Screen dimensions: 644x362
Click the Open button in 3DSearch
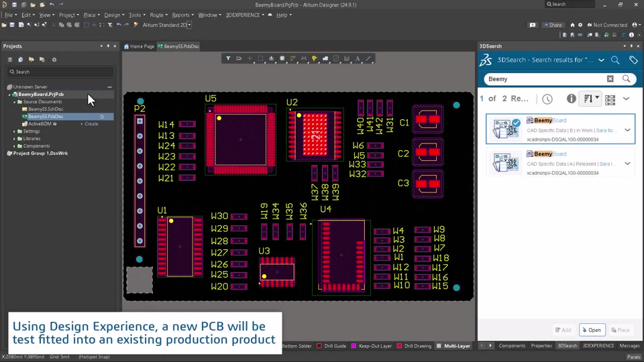point(592,330)
